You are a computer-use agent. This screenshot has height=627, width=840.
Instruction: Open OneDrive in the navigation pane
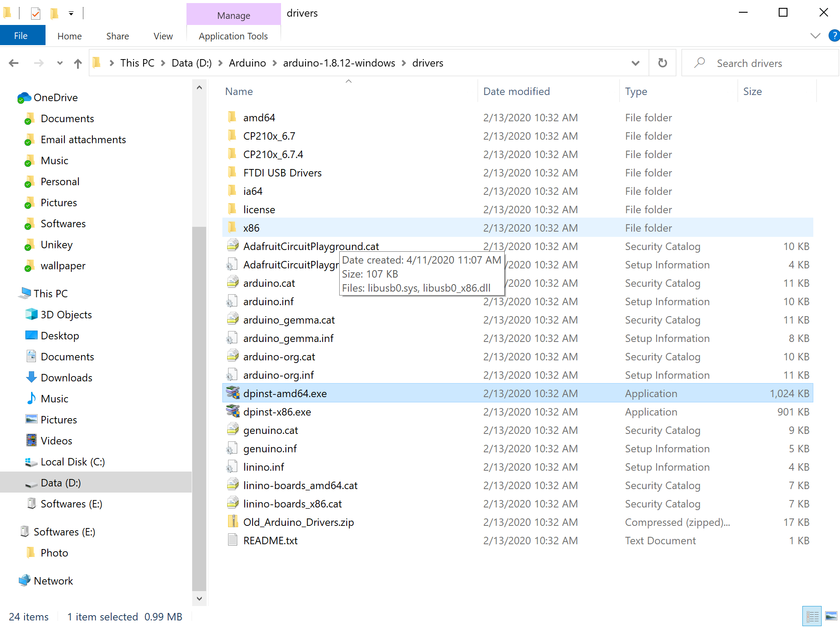pyautogui.click(x=56, y=97)
